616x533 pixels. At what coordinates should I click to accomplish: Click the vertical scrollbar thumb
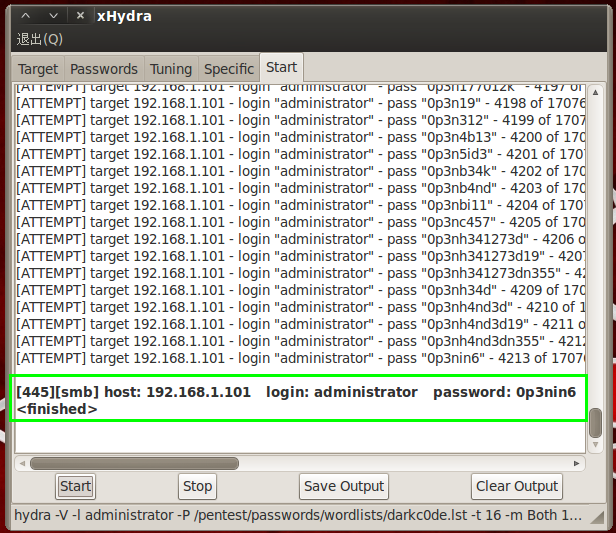pos(596,423)
